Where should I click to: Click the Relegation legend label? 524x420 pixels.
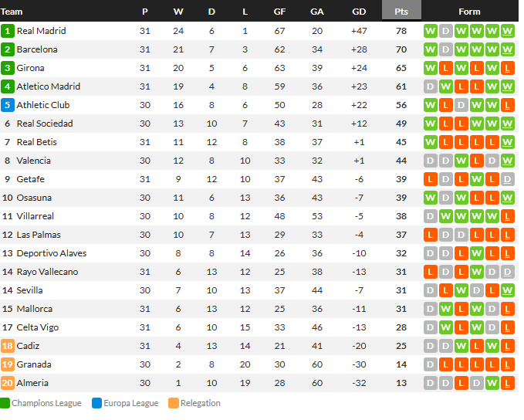[x=200, y=403]
